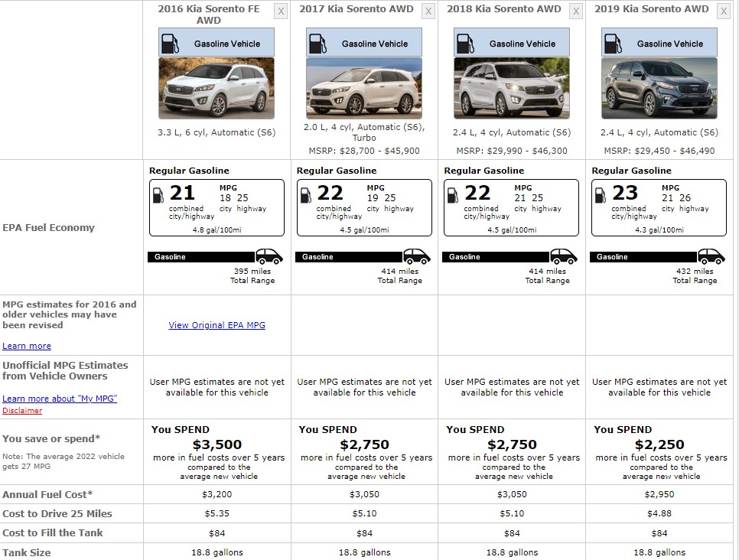Viewport: 739px width, 560px height.
Task: Click 432 miles Total Range text
Action: [x=695, y=275]
